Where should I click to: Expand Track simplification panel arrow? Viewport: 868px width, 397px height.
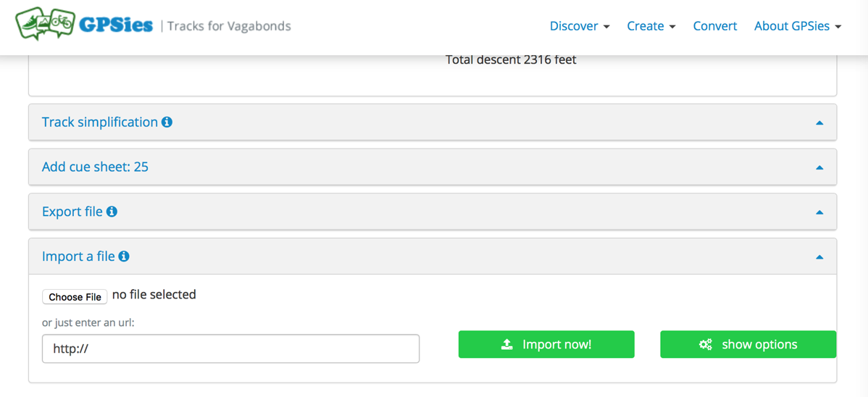pyautogui.click(x=820, y=122)
